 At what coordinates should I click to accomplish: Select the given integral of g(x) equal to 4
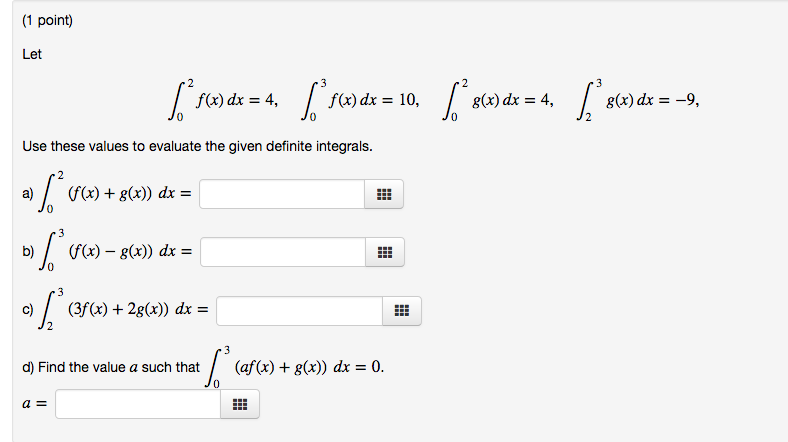tap(498, 100)
